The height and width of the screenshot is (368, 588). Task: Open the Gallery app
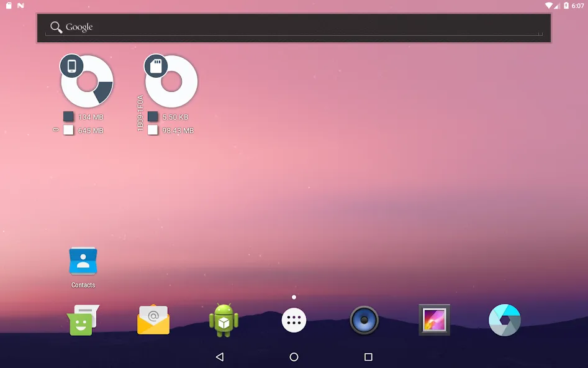point(434,320)
